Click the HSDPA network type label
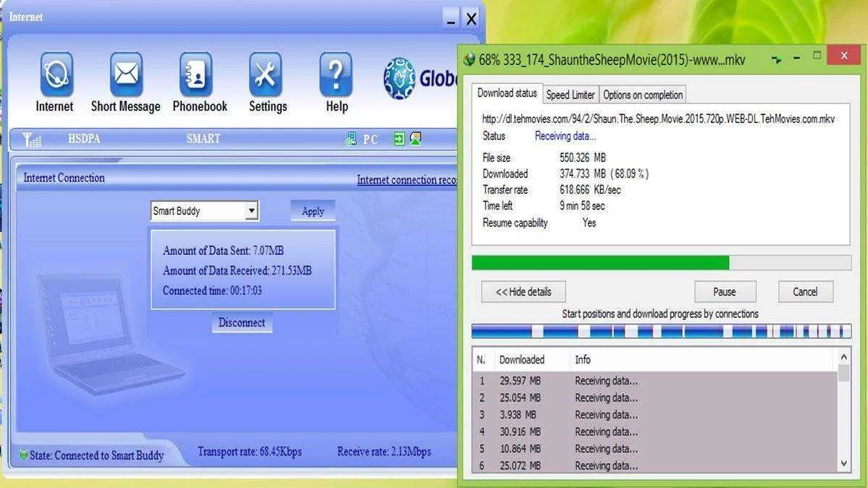 tap(84, 138)
